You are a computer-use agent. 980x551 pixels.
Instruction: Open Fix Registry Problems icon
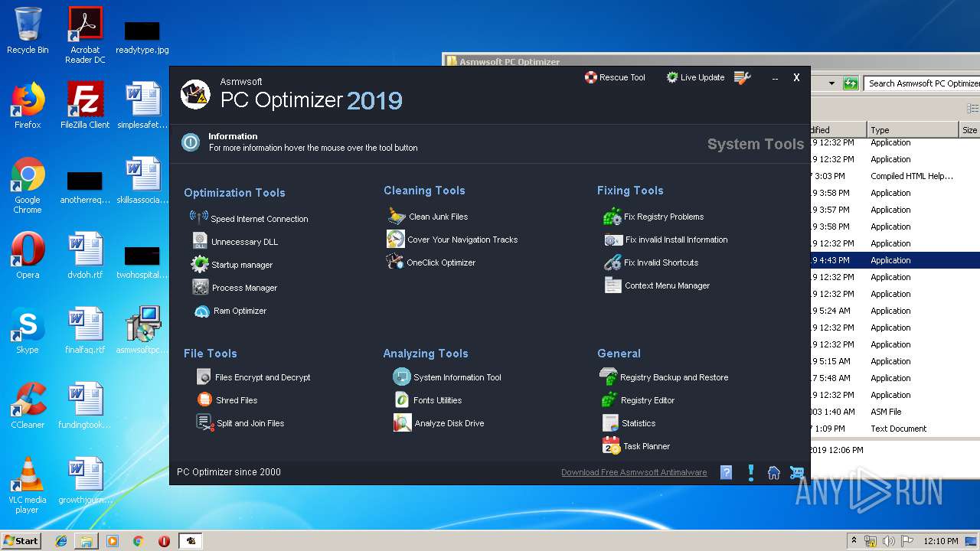tap(612, 217)
